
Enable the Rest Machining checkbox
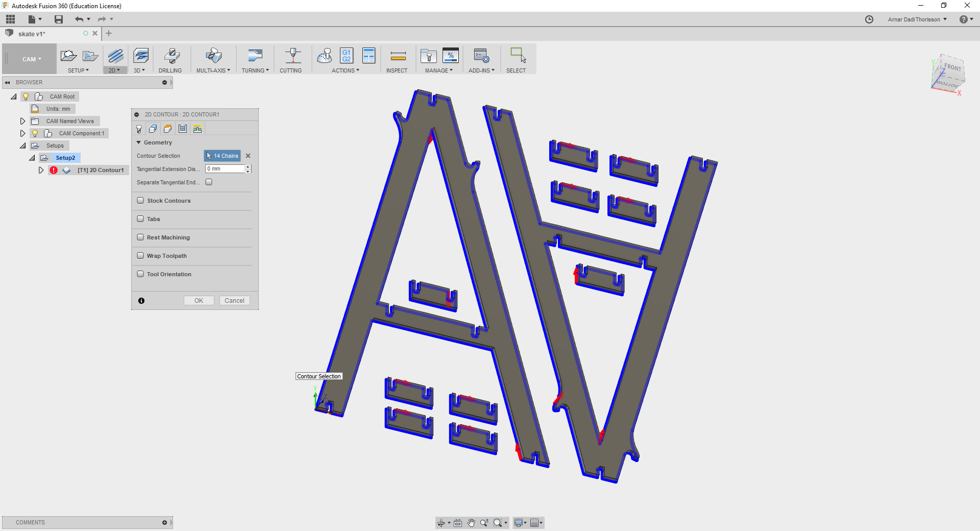pos(140,237)
